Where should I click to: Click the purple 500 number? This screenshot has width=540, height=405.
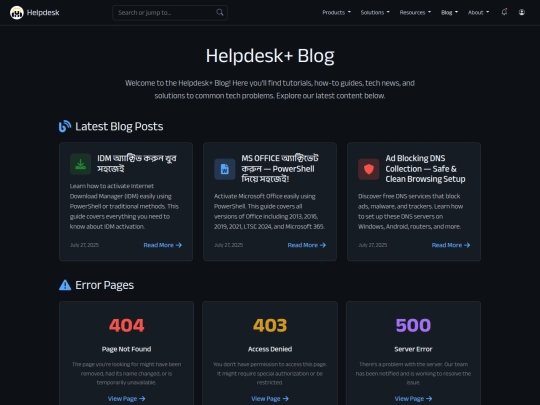pyautogui.click(x=413, y=325)
